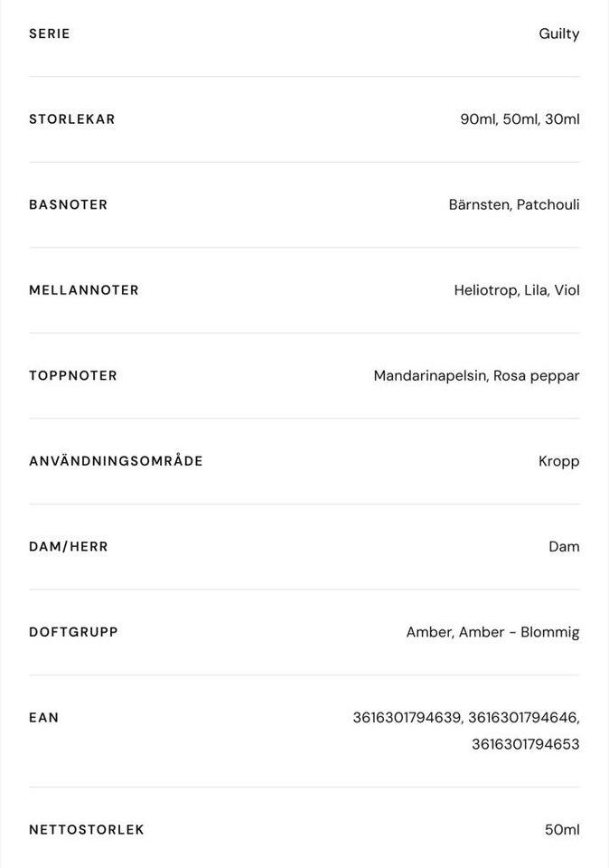Image resolution: width=609 pixels, height=868 pixels.
Task: Select the Kropp value
Action: point(558,461)
